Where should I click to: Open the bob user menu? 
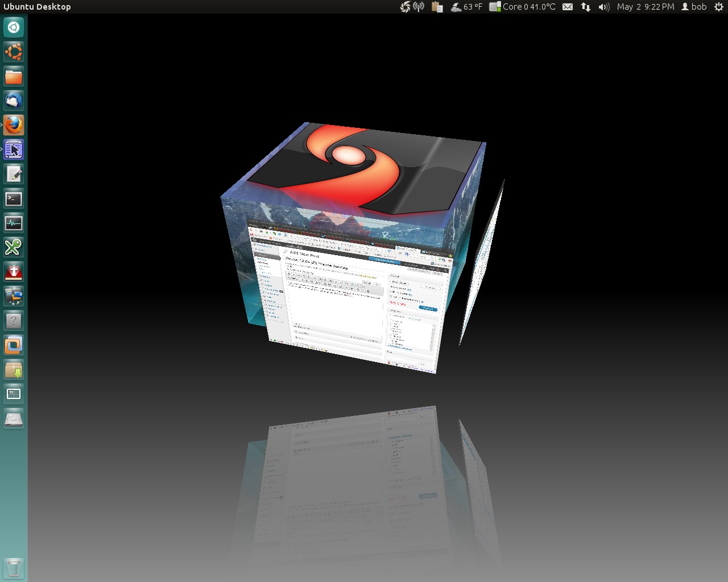point(694,7)
